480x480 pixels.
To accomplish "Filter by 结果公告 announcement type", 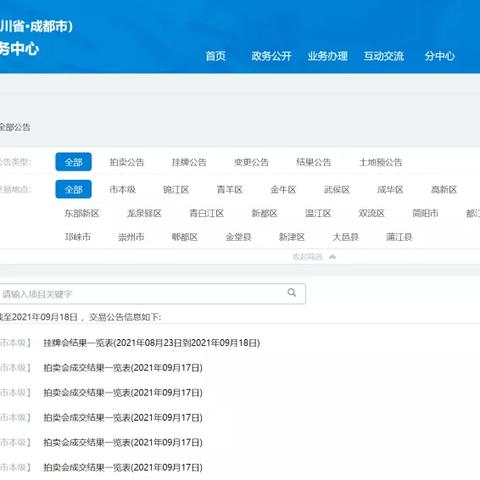I will pyautogui.click(x=314, y=162).
